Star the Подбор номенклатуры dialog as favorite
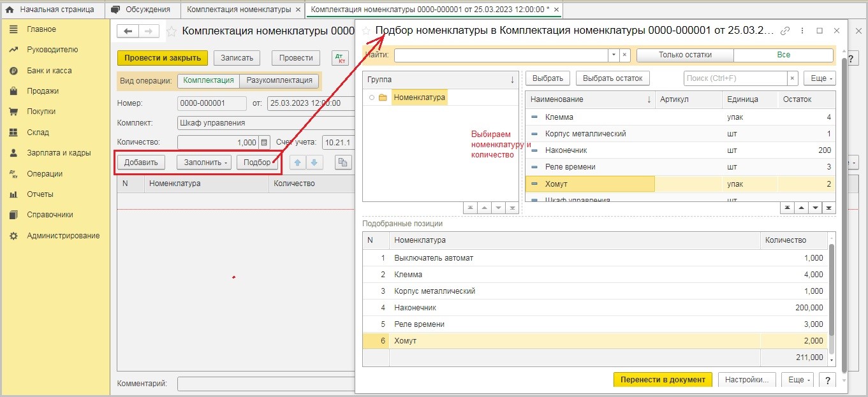 (367, 31)
